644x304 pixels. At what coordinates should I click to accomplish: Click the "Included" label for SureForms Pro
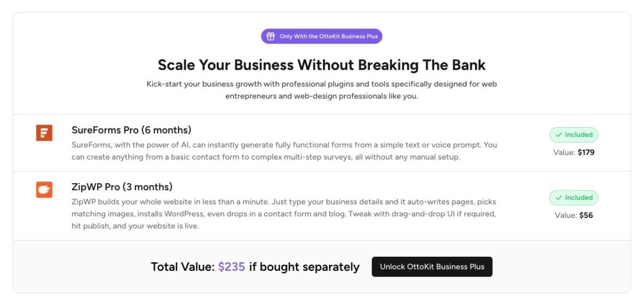(x=579, y=135)
